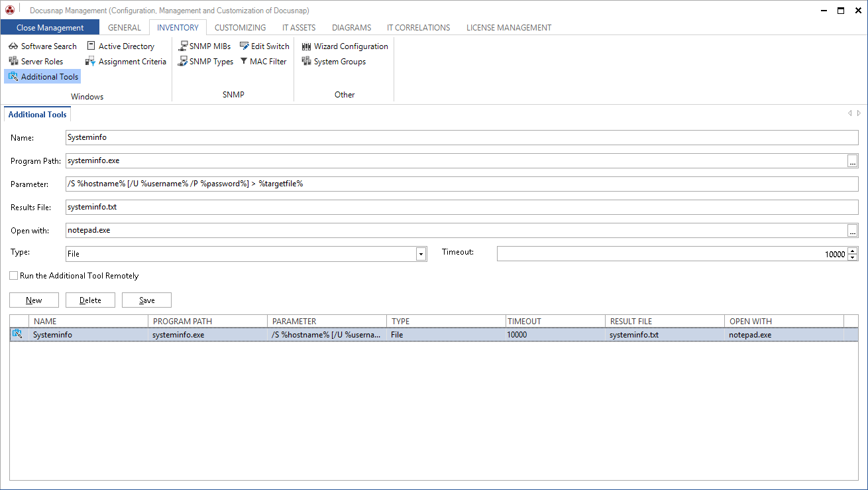Click the Save button

pyautogui.click(x=146, y=300)
